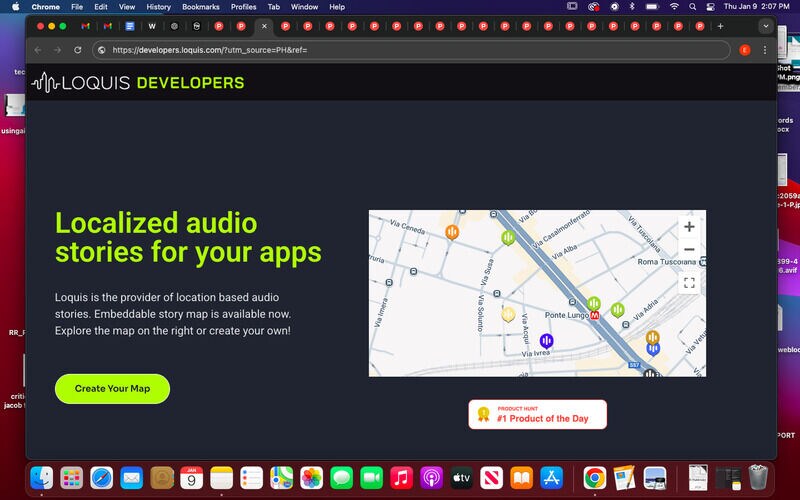Open the Bookmarks menu
Image resolution: width=800 pixels, height=500 pixels.
pyautogui.click(x=201, y=7)
